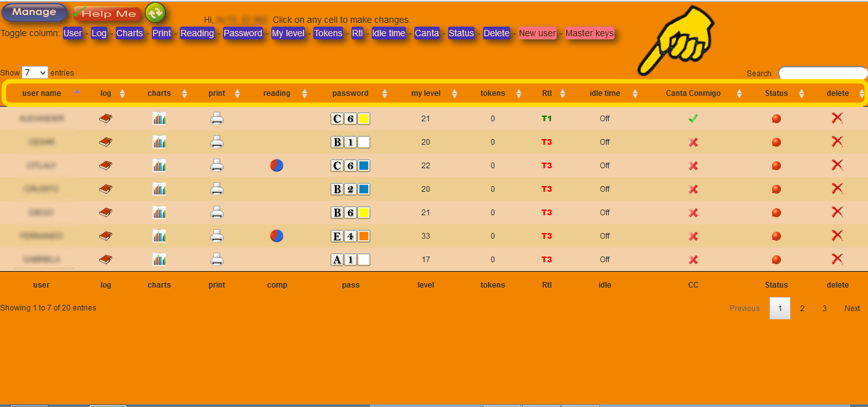Delete the user with password E4
The width and height of the screenshot is (868, 407).
[x=837, y=236]
